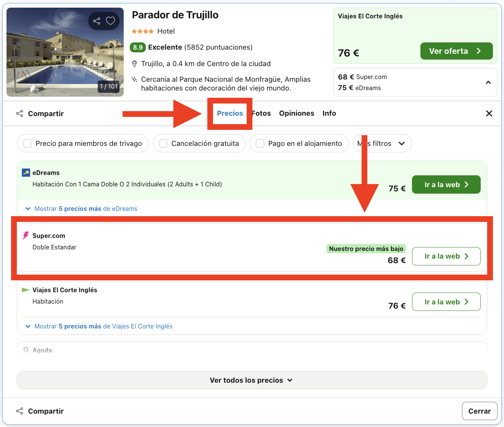Switch to the Opiniones tab
The height and width of the screenshot is (427, 504).
[x=296, y=113]
